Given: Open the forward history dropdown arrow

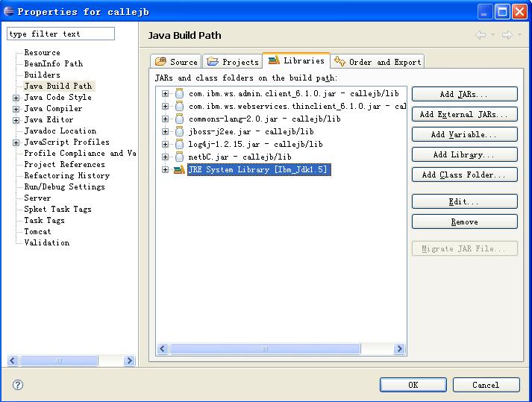Looking at the screenshot, I should 519,34.
